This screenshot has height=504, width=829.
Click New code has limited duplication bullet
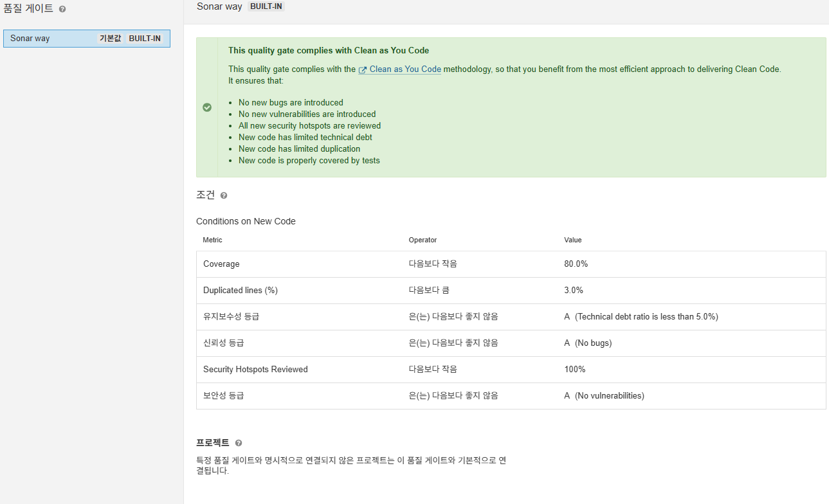pyautogui.click(x=299, y=148)
